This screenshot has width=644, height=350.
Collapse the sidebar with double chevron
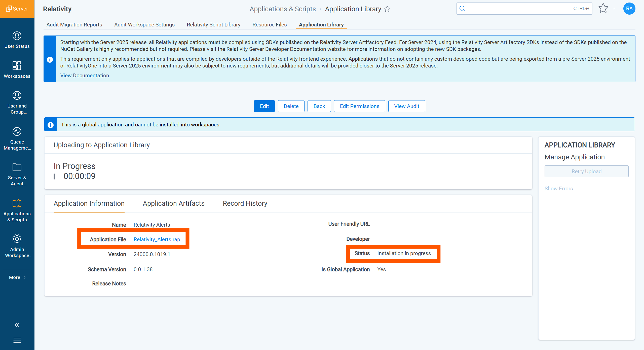pos(17,325)
